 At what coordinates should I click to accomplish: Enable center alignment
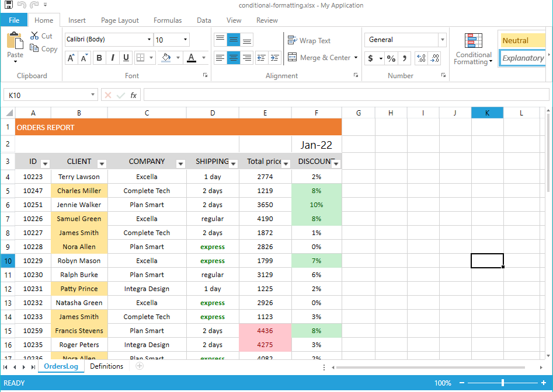[x=234, y=58]
